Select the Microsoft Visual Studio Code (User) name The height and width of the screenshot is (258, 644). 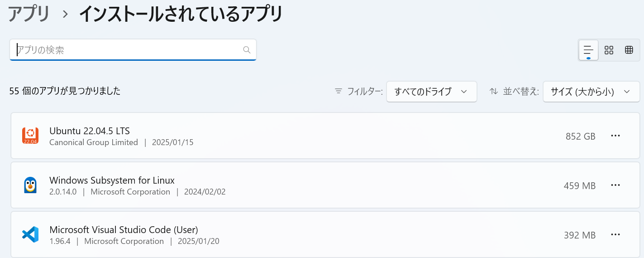pyautogui.click(x=124, y=229)
